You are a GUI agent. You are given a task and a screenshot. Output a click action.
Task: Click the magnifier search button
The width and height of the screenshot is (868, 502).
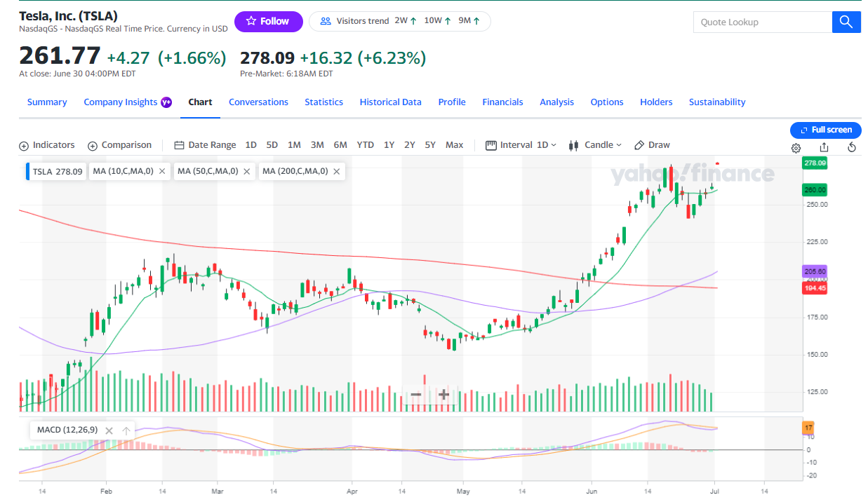[x=846, y=22]
